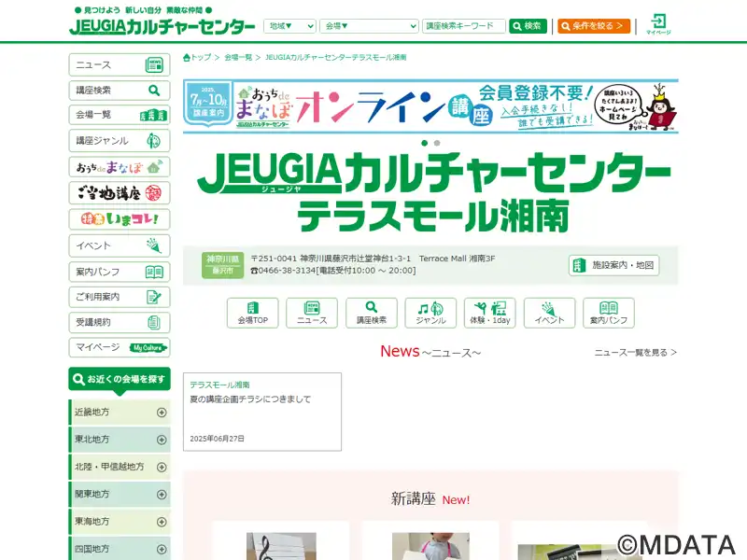Open 講座検索 in the left sidebar
This screenshot has width=747, height=560.
click(x=120, y=90)
